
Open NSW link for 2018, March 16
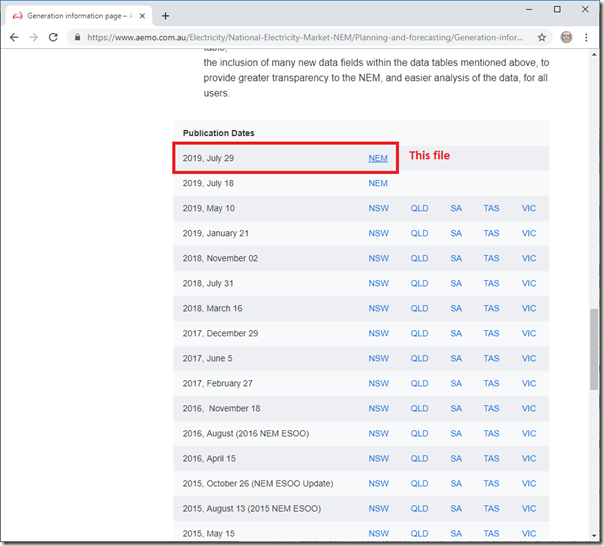(x=379, y=309)
